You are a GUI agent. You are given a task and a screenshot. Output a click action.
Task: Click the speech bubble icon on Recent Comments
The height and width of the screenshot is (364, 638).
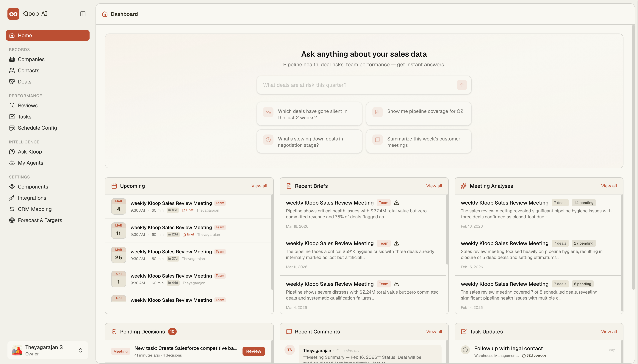[289, 332]
